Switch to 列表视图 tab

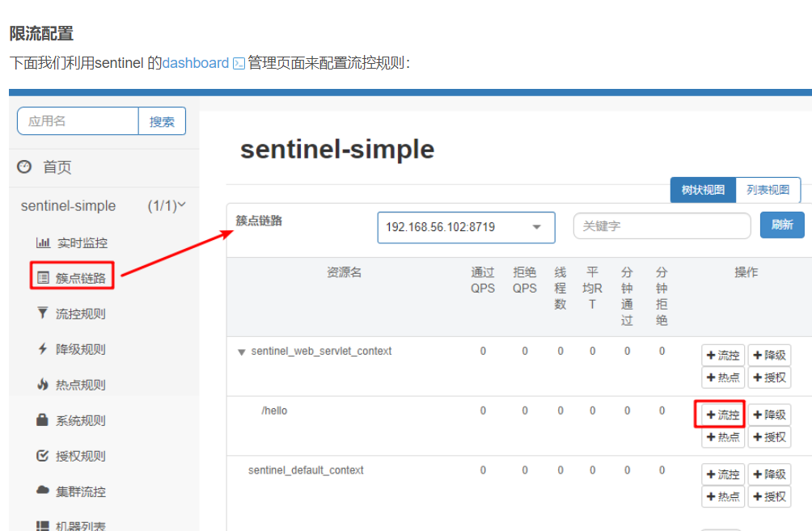pyautogui.click(x=768, y=190)
